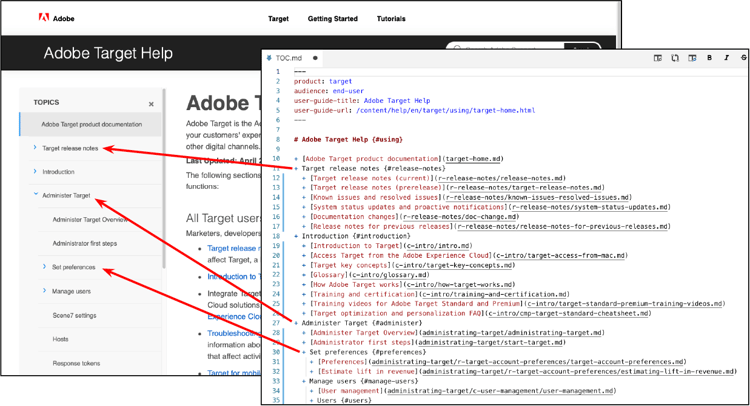Click the 'user-guide-url' value on line 5
Viewport: 750px width, 406px height.
tap(445, 110)
